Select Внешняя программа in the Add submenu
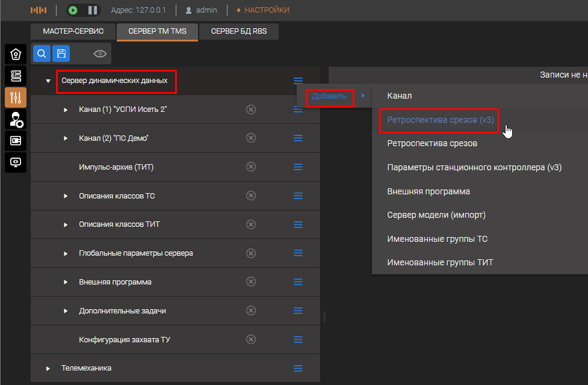The image size is (588, 385). [x=428, y=191]
